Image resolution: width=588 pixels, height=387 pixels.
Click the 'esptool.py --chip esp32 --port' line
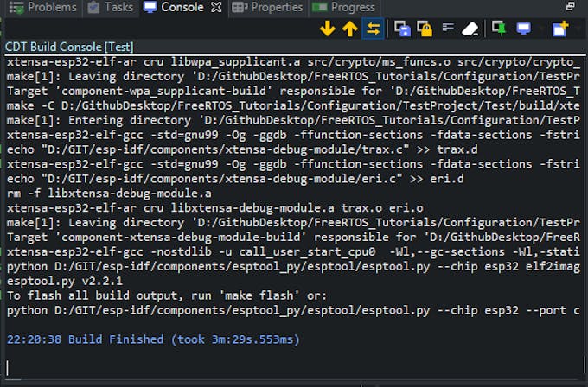click(x=293, y=310)
